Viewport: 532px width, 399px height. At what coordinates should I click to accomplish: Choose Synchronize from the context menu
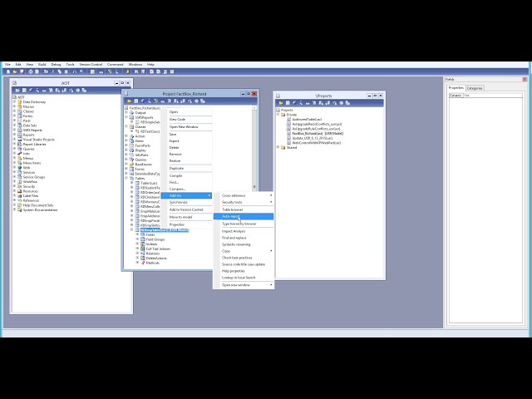(186, 202)
